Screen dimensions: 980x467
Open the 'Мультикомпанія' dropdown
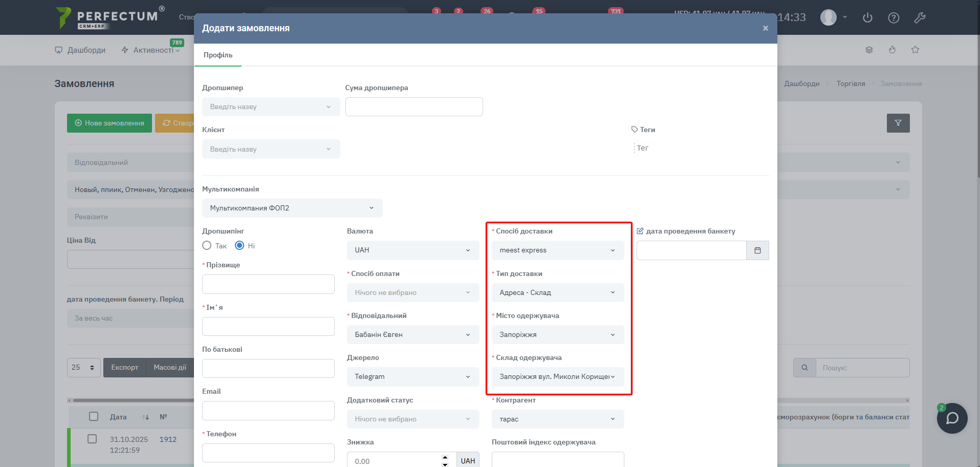(x=292, y=208)
